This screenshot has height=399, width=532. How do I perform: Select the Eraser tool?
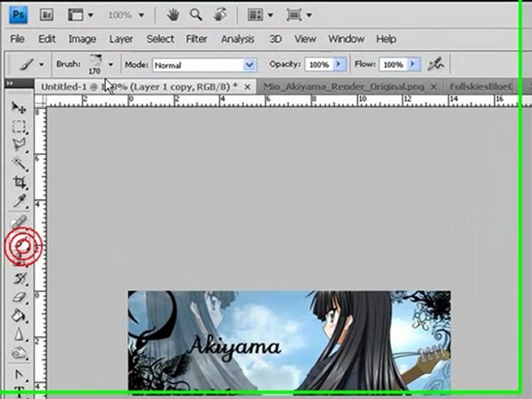[x=19, y=297]
